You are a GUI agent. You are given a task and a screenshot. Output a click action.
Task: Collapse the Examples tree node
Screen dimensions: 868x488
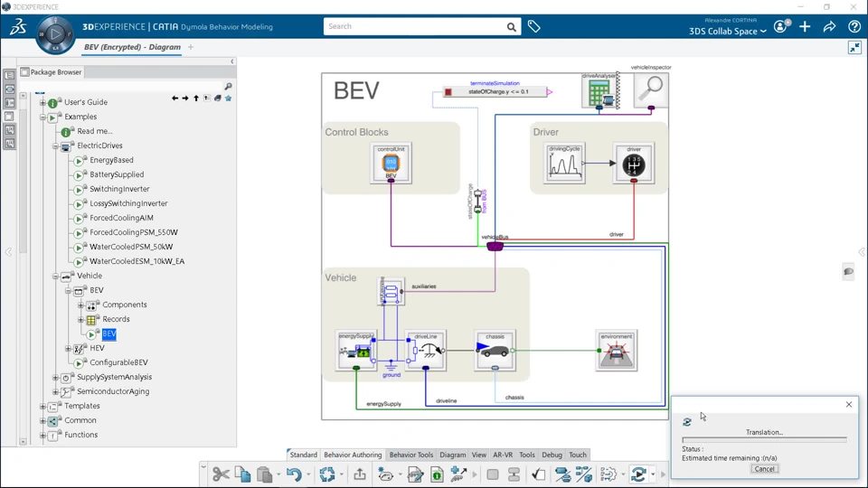click(42, 117)
